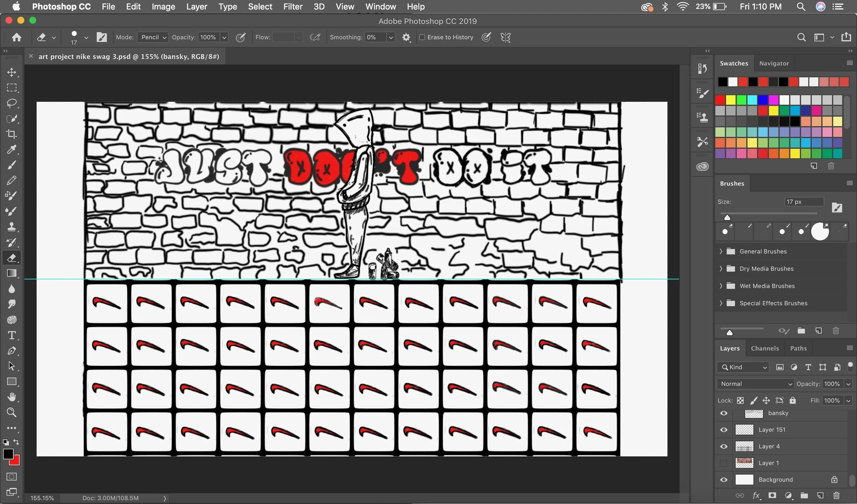Select the Horizontal Type tool
The image size is (857, 504).
[x=12, y=335]
